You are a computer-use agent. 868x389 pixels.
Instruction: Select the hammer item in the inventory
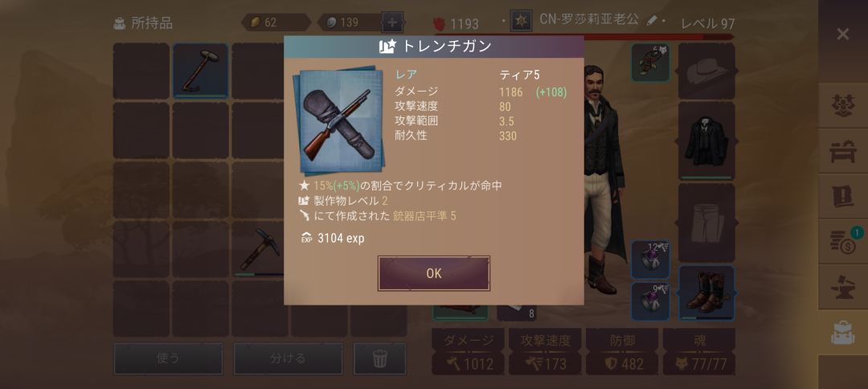[x=200, y=71]
